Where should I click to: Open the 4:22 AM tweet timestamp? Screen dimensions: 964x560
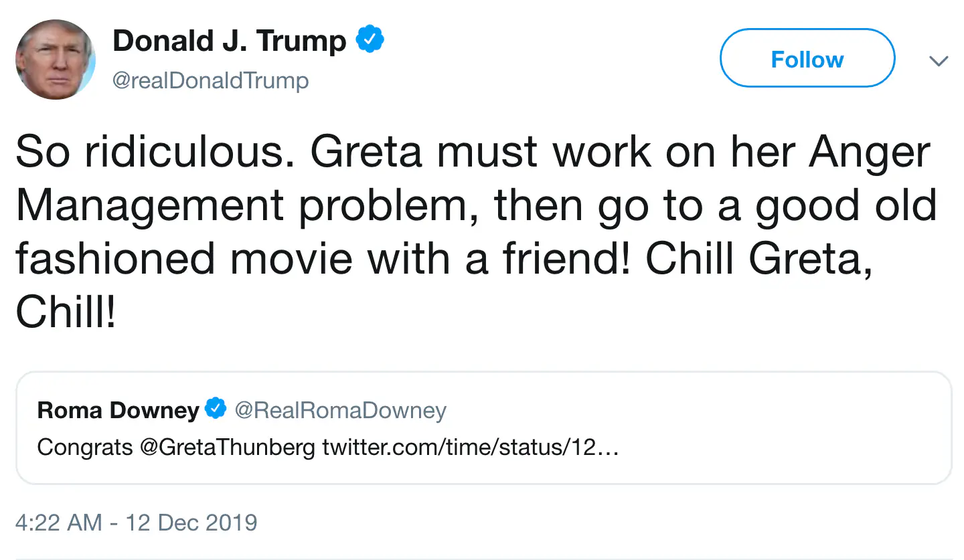[59, 523]
